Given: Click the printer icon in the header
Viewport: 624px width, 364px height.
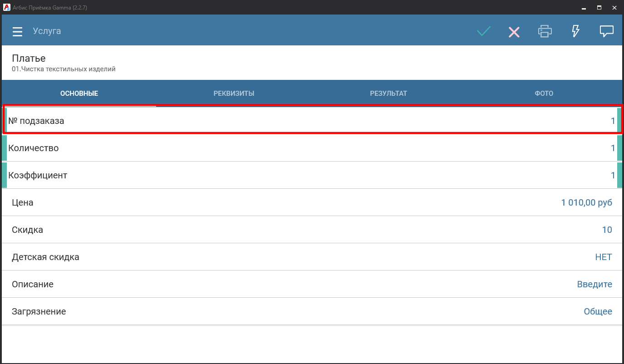Looking at the screenshot, I should coord(545,31).
